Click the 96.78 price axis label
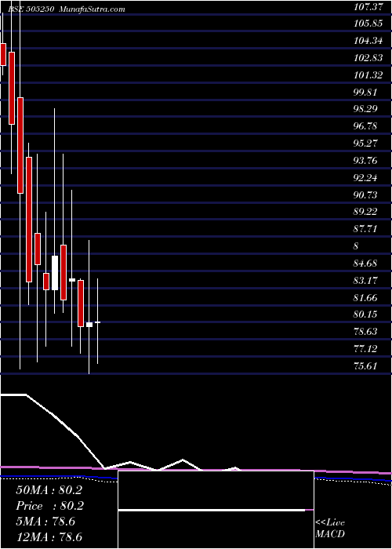Viewport: 392px width, 549px height. point(366,126)
